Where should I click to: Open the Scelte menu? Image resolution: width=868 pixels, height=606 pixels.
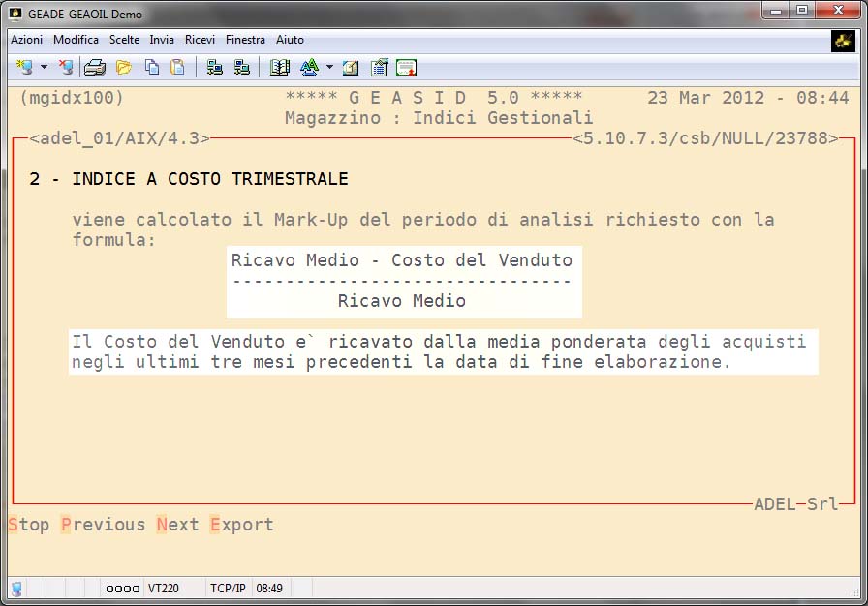(x=124, y=40)
